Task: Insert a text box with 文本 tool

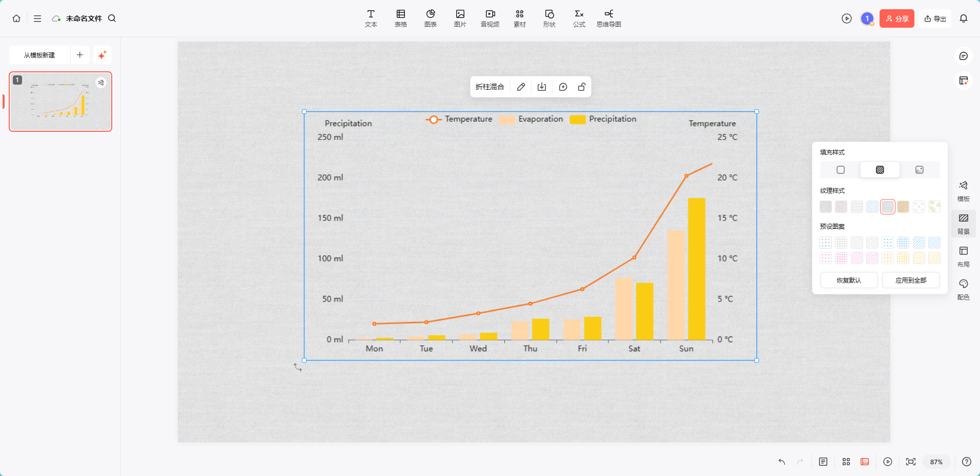Action: click(371, 18)
